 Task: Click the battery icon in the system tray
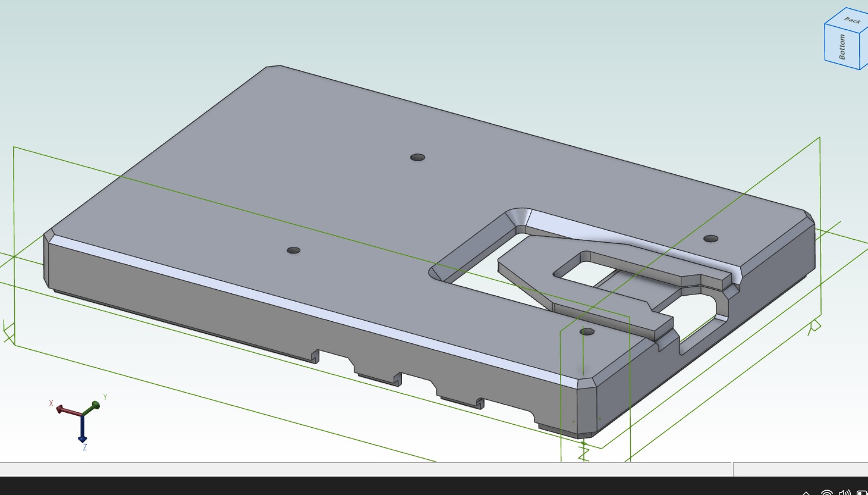pyautogui.click(x=863, y=493)
